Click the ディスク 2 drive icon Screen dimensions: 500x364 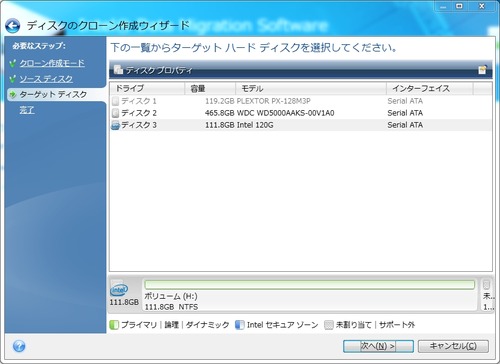(x=115, y=113)
